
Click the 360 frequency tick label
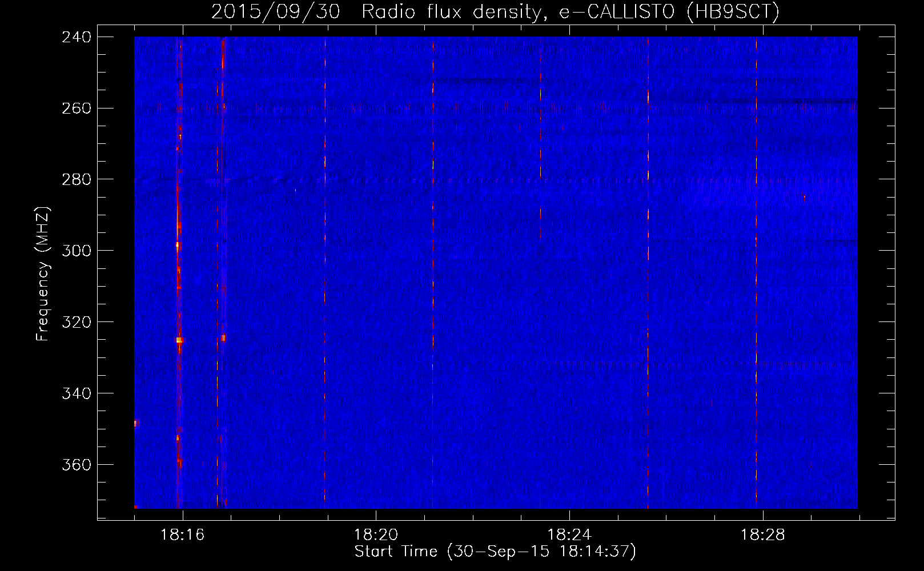[x=77, y=465]
